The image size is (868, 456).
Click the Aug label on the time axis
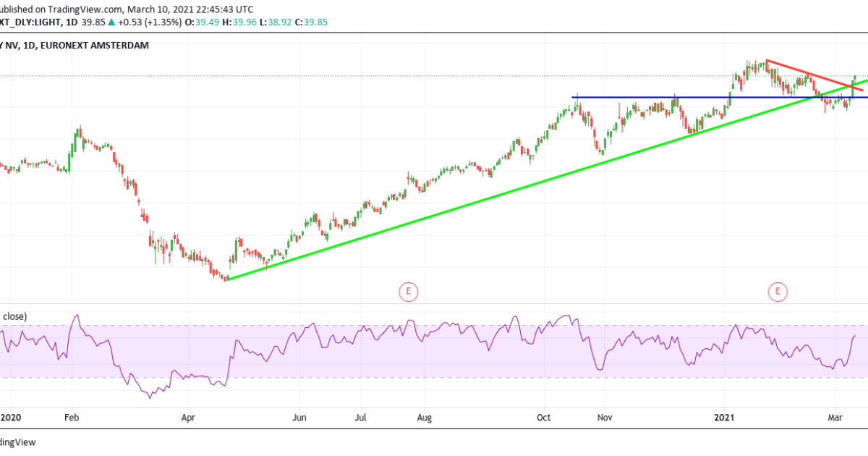[x=425, y=418]
